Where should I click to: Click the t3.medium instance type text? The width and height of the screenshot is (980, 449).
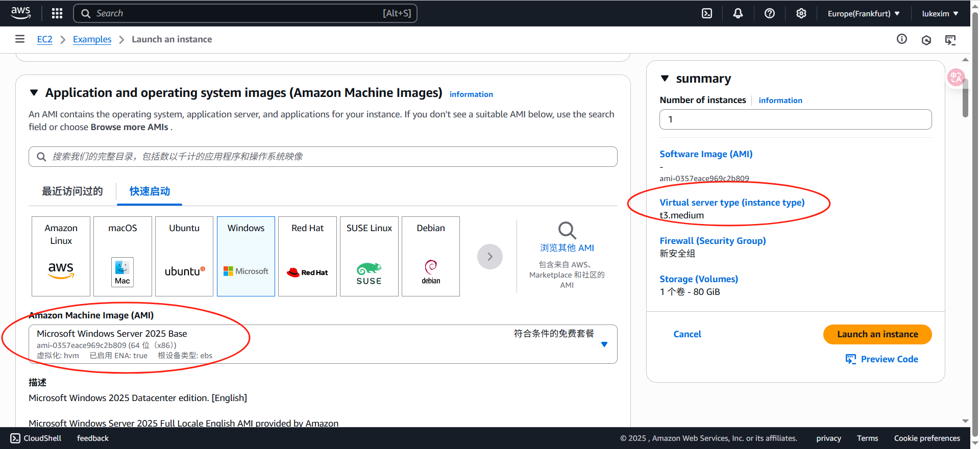point(681,215)
